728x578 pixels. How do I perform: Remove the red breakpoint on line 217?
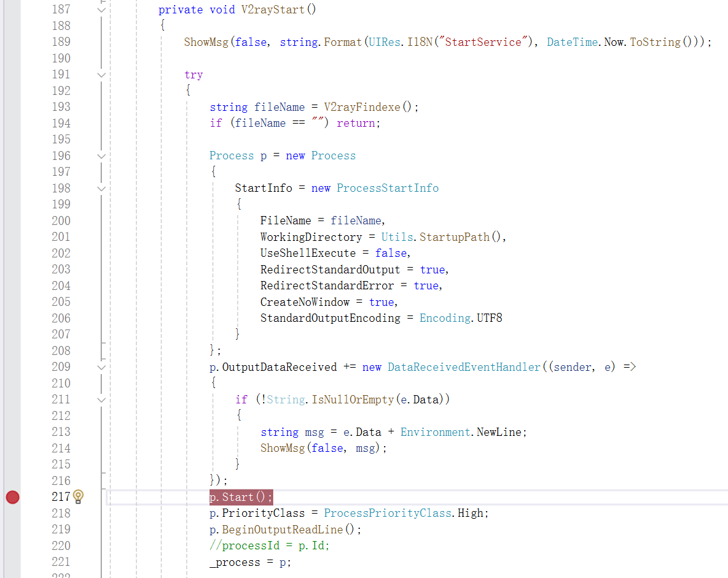click(12, 497)
